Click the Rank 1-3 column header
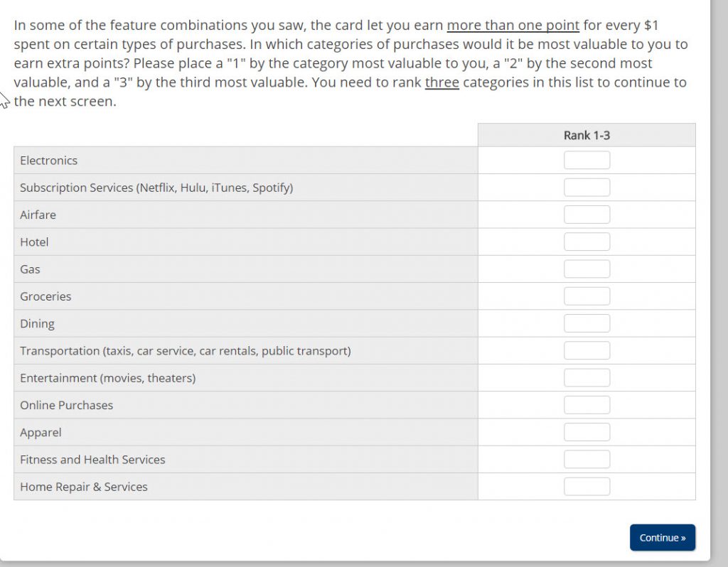 [587, 135]
